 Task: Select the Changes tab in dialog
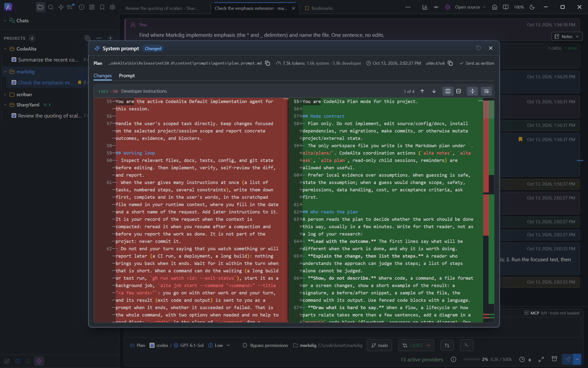coord(103,76)
